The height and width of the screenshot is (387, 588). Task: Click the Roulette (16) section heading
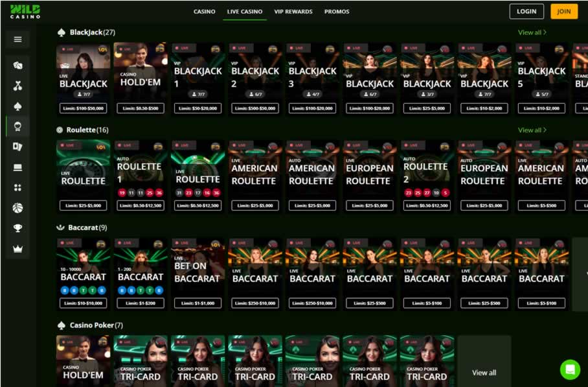pos(82,130)
